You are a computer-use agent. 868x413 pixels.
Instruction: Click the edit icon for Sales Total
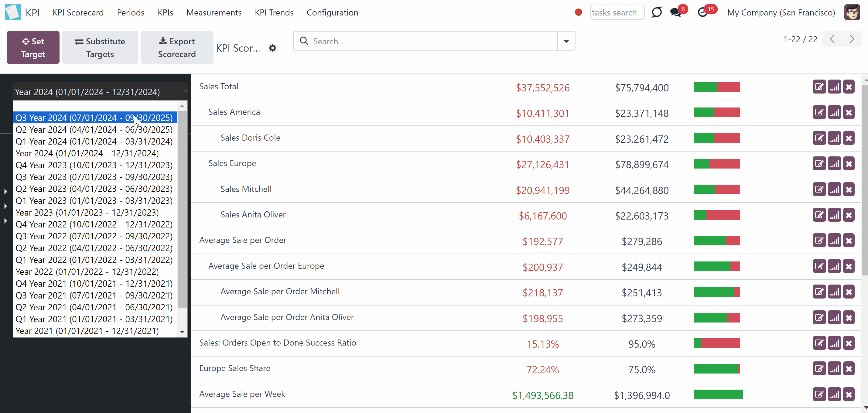pos(819,87)
